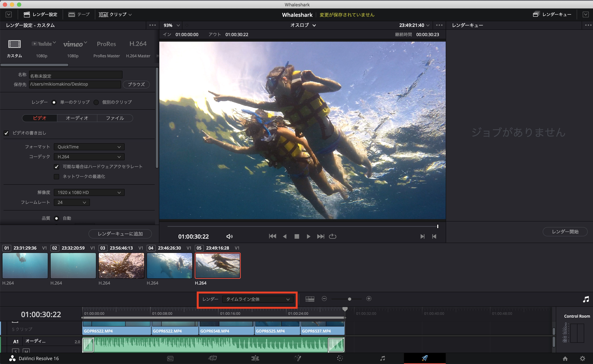Expand the 解像度 1920 x 1080 HD dropdown
The height and width of the screenshot is (364, 593).
89,193
